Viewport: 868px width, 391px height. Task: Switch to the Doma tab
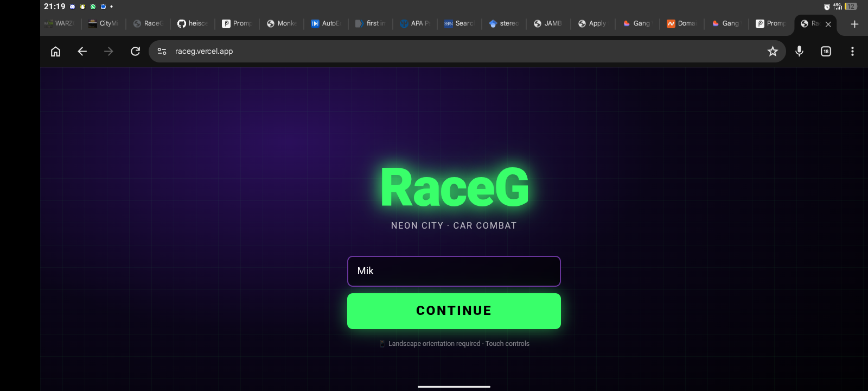click(682, 23)
